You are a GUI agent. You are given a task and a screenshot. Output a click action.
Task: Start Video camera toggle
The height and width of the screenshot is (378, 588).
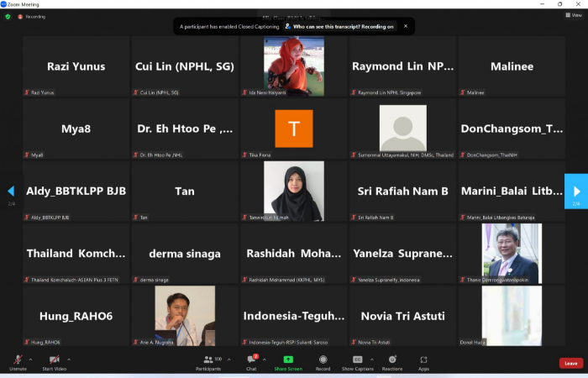[55, 361]
